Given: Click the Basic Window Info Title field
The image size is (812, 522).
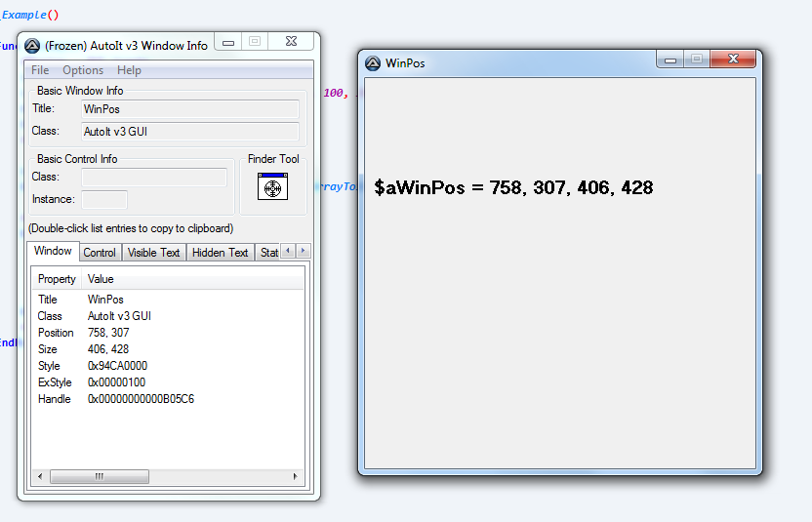Looking at the screenshot, I should (x=190, y=109).
